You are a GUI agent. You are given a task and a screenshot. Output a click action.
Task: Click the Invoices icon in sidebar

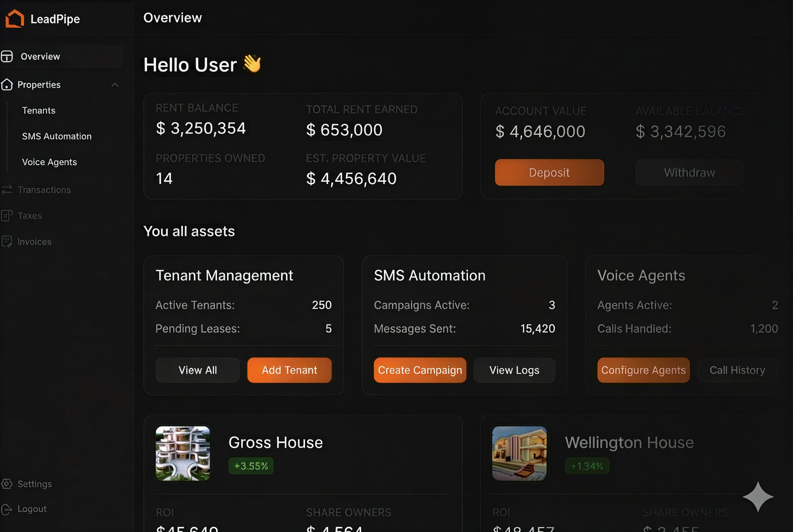(x=7, y=242)
